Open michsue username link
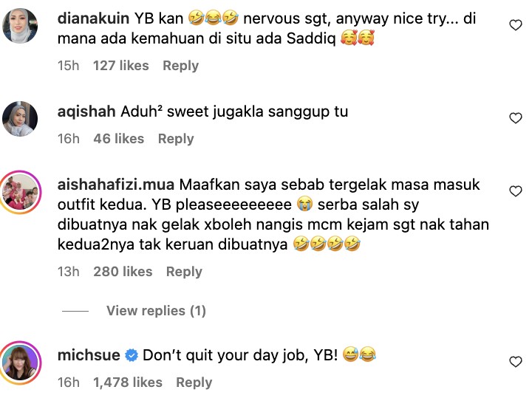The image size is (532, 415). coord(89,355)
